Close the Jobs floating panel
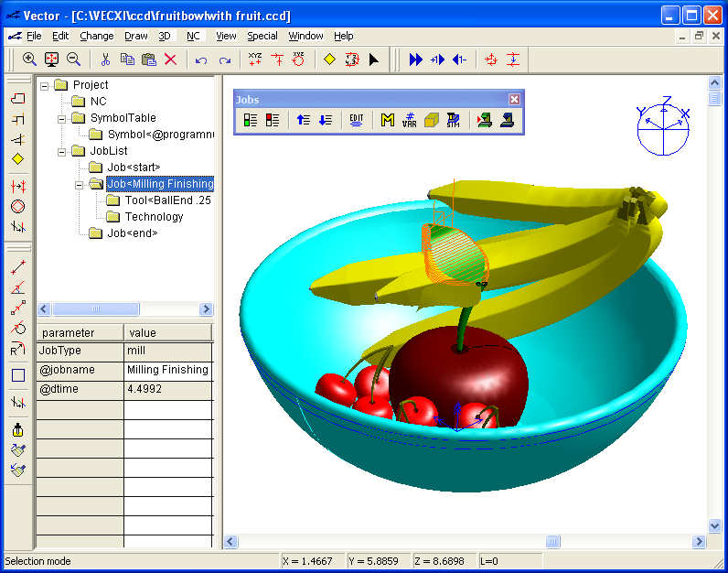The height and width of the screenshot is (573, 728). (514, 99)
